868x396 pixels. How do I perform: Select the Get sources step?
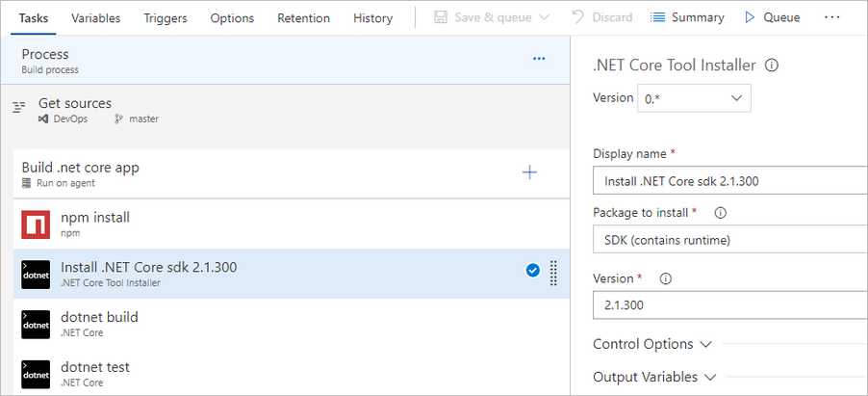pyautogui.click(x=285, y=110)
